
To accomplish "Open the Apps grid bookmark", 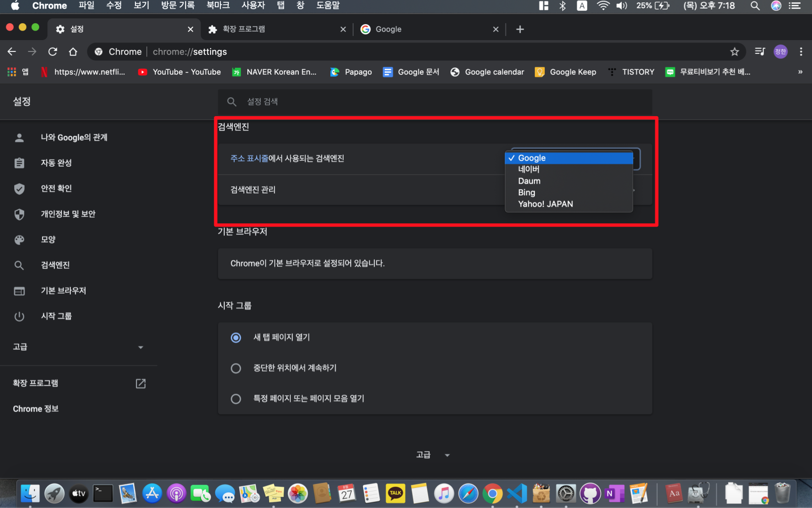I will (x=18, y=72).
